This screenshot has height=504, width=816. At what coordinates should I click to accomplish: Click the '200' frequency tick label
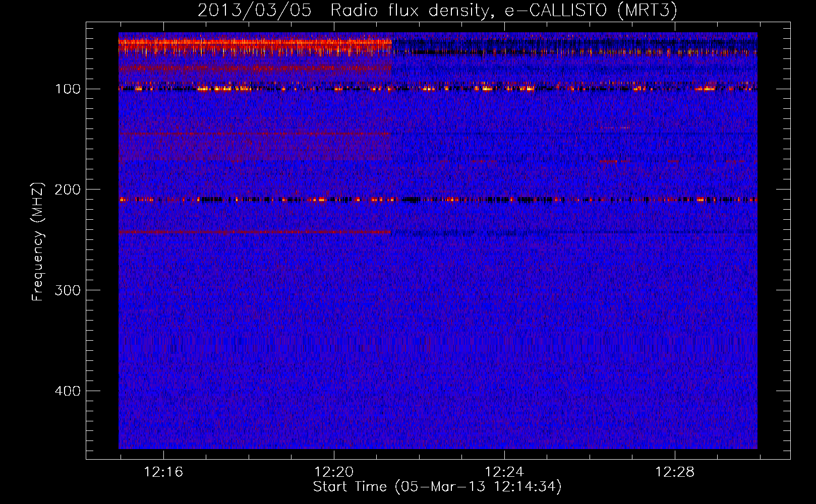tap(68, 190)
